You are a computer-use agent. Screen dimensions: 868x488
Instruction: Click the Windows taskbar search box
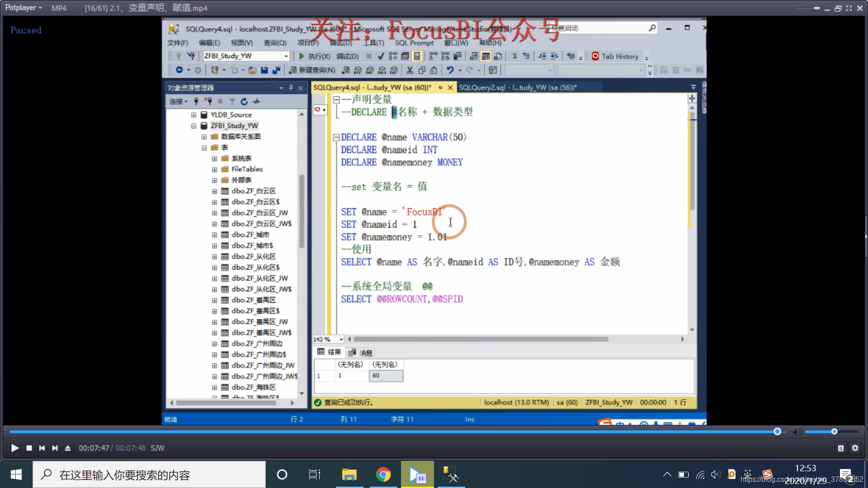(x=149, y=475)
